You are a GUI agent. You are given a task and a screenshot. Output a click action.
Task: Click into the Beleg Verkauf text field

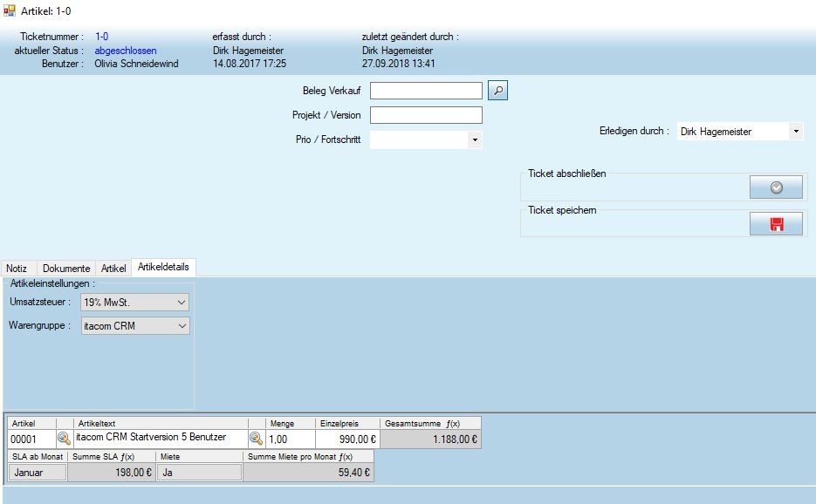(x=426, y=91)
